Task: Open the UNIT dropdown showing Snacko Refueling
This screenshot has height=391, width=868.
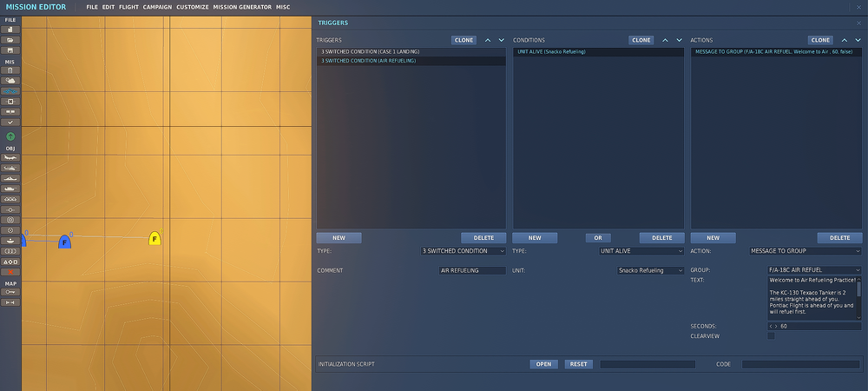Action: click(650, 271)
